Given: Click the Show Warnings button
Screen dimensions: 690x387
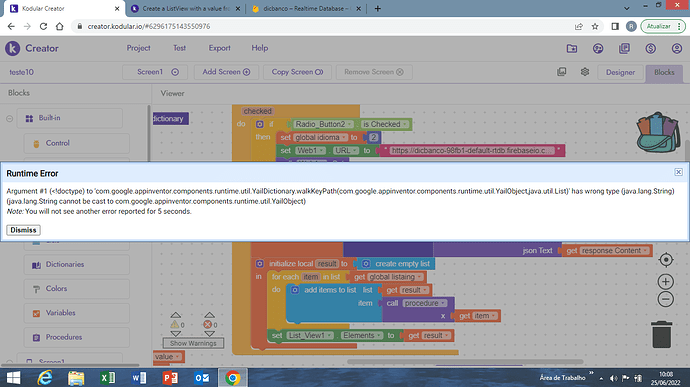Looking at the screenshot, I should pos(193,343).
